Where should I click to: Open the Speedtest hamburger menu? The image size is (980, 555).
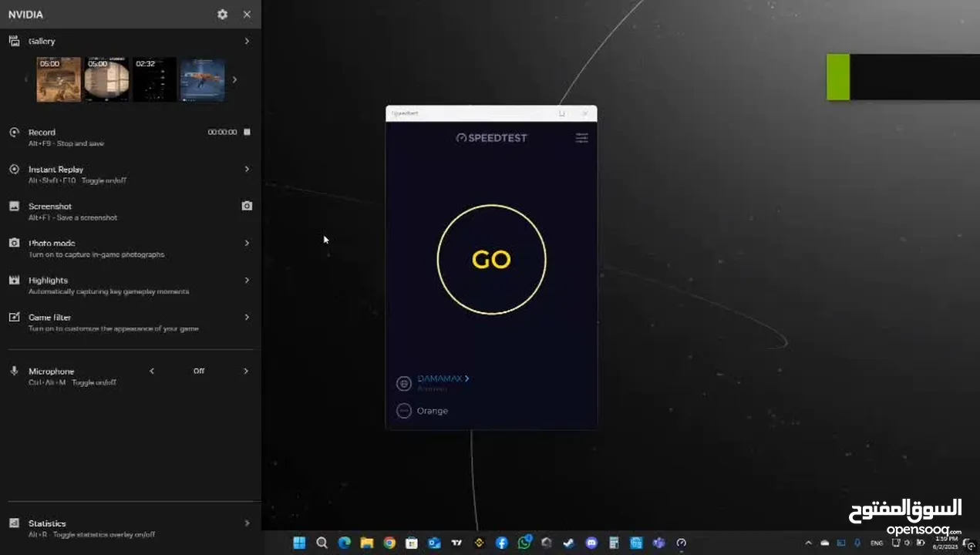click(581, 138)
